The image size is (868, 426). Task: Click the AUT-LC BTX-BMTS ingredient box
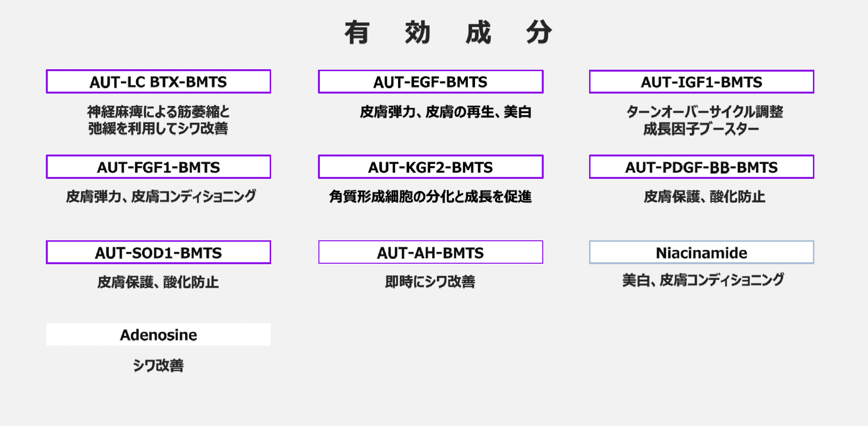pos(158,82)
